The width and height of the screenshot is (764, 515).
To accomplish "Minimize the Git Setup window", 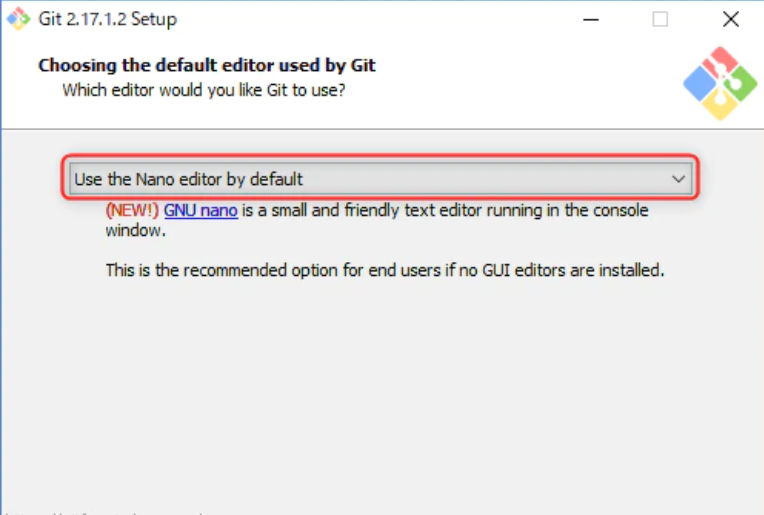I will click(x=591, y=19).
